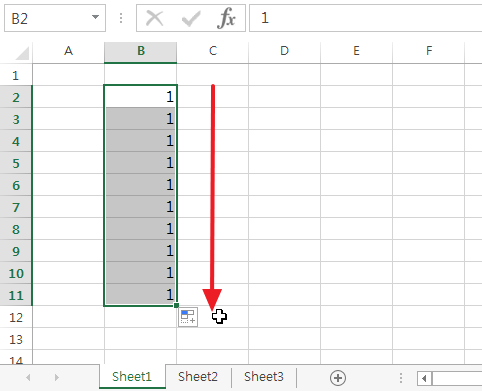Click cell B2 containing 1
This screenshot has width=482, height=391.
pyautogui.click(x=141, y=97)
